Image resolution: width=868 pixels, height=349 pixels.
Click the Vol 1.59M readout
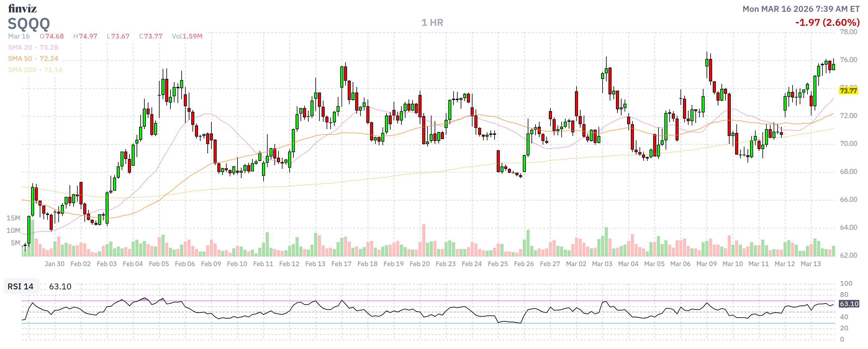pos(187,36)
